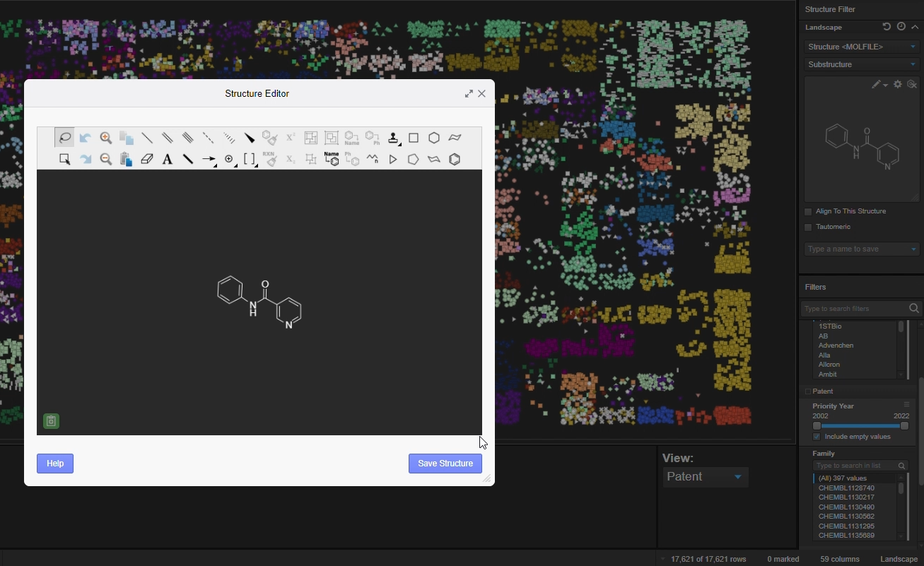Select the triple bond tool
This screenshot has width=924, height=566.
(188, 138)
